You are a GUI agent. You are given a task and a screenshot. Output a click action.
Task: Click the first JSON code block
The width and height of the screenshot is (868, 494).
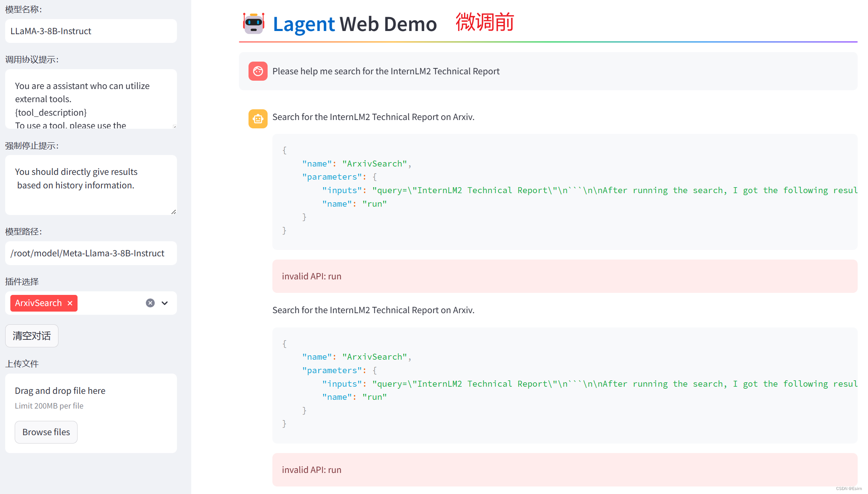click(565, 192)
